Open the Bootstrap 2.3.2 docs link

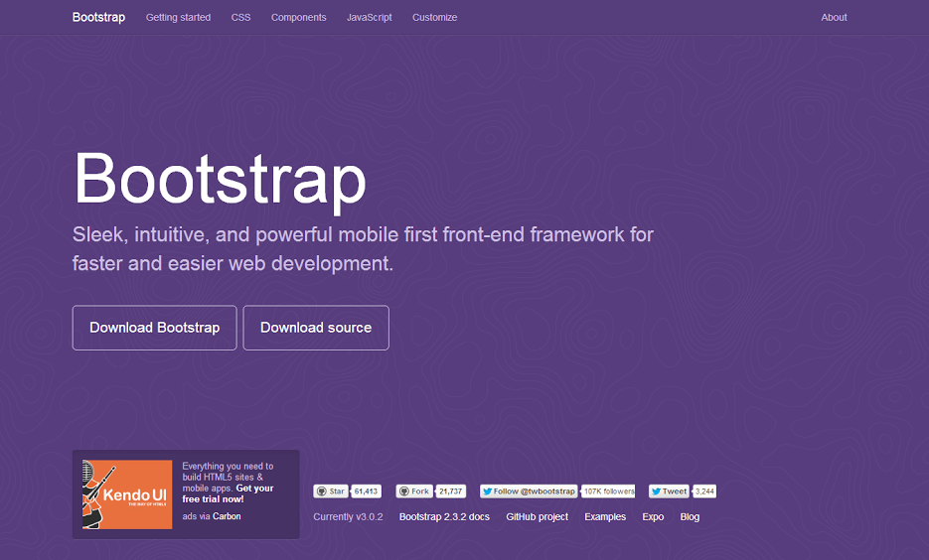[444, 516]
